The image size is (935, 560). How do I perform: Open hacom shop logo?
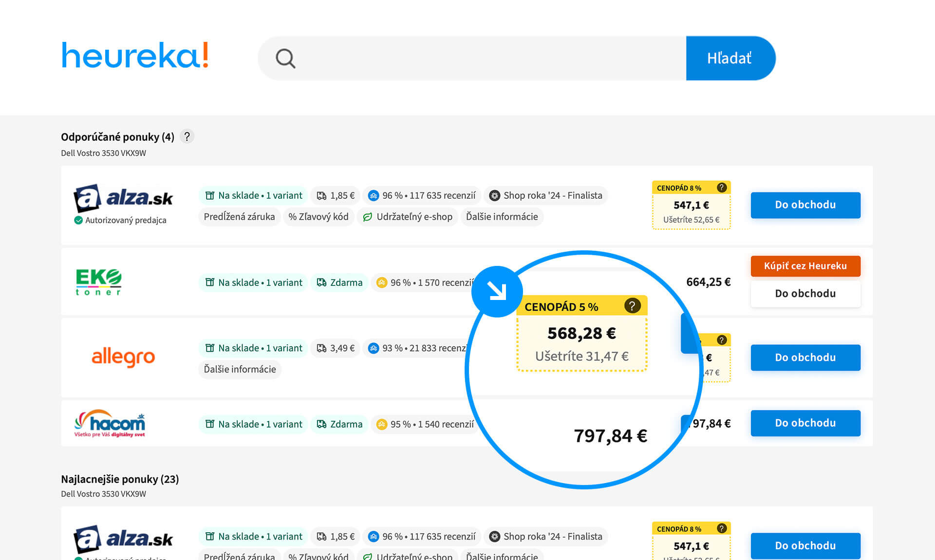(x=110, y=423)
